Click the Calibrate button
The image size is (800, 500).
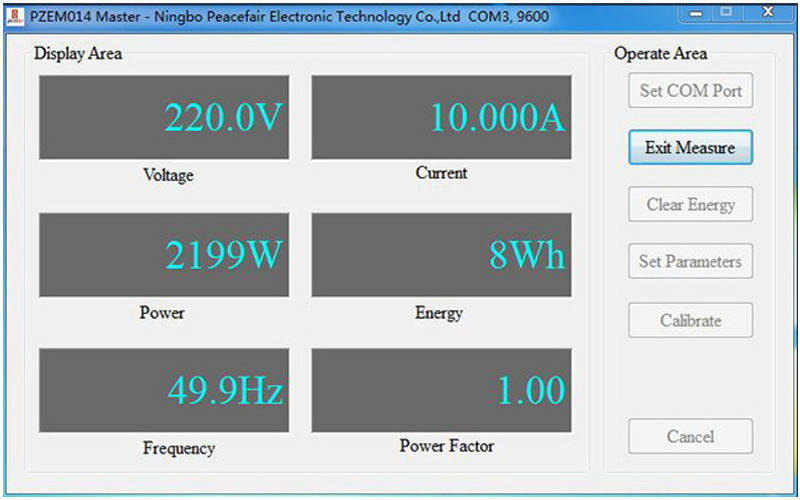pyautogui.click(x=690, y=320)
